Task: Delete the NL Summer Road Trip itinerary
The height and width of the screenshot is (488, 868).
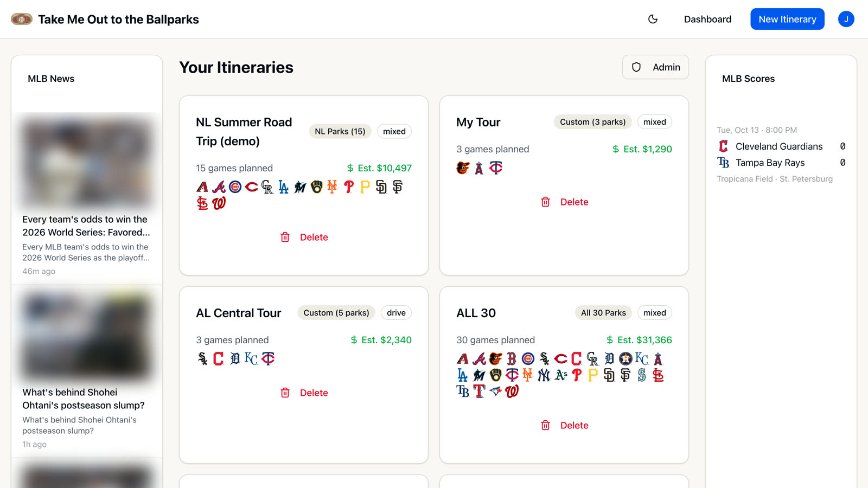Action: 304,237
